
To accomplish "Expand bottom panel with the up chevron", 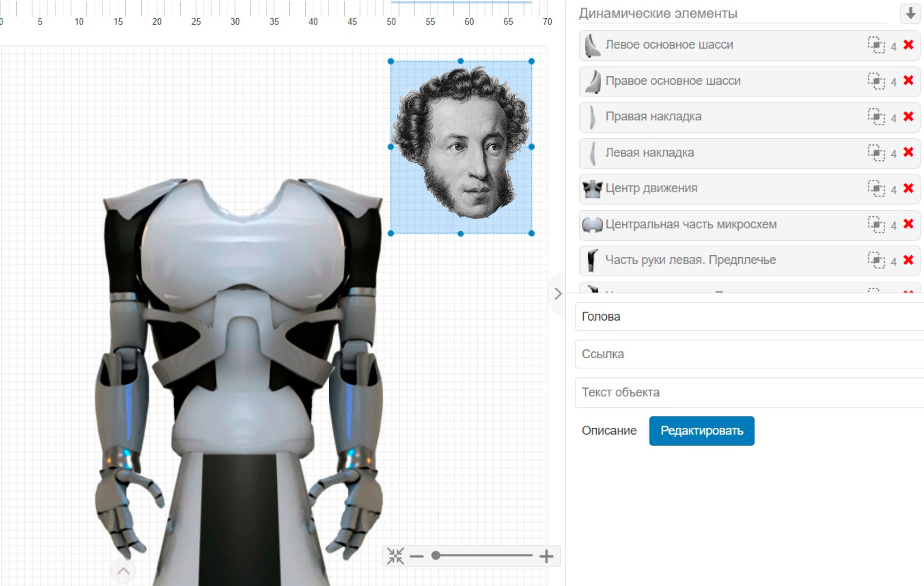I will pos(123,571).
